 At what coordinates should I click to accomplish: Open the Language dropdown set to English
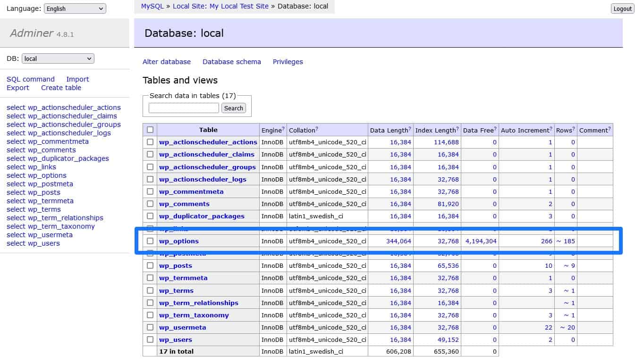coord(75,8)
